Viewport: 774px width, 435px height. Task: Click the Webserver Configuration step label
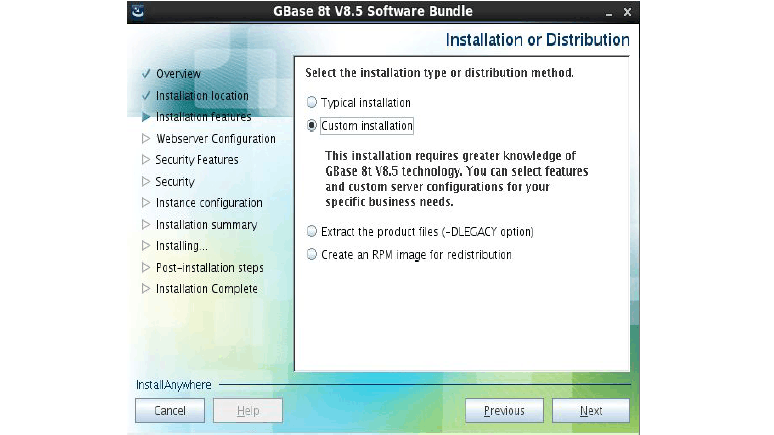(x=216, y=139)
